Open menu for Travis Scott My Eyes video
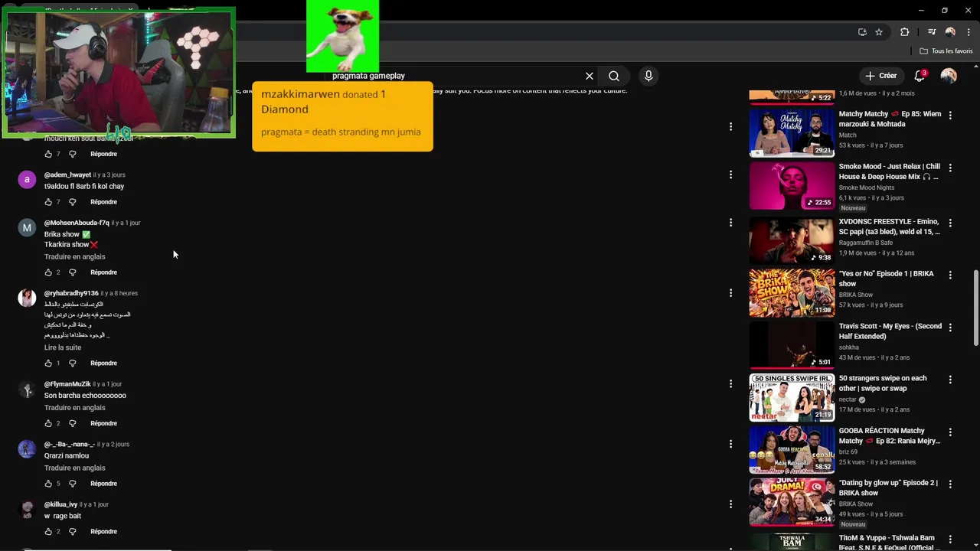The height and width of the screenshot is (551, 980). pyautogui.click(x=950, y=327)
